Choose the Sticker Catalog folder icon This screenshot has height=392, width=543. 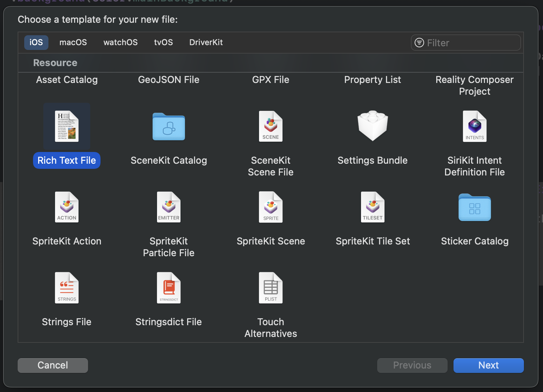[475, 207]
